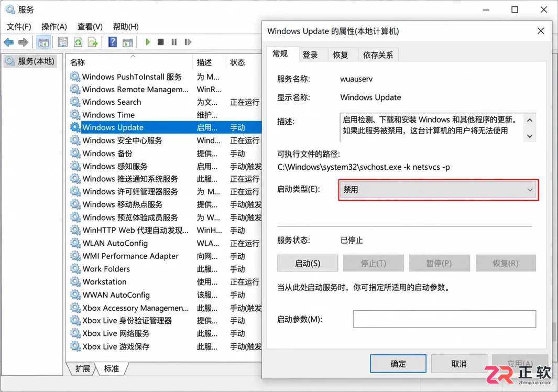Click inside the 描述 text box
Viewport: 558px width, 392px height.
pos(432,127)
